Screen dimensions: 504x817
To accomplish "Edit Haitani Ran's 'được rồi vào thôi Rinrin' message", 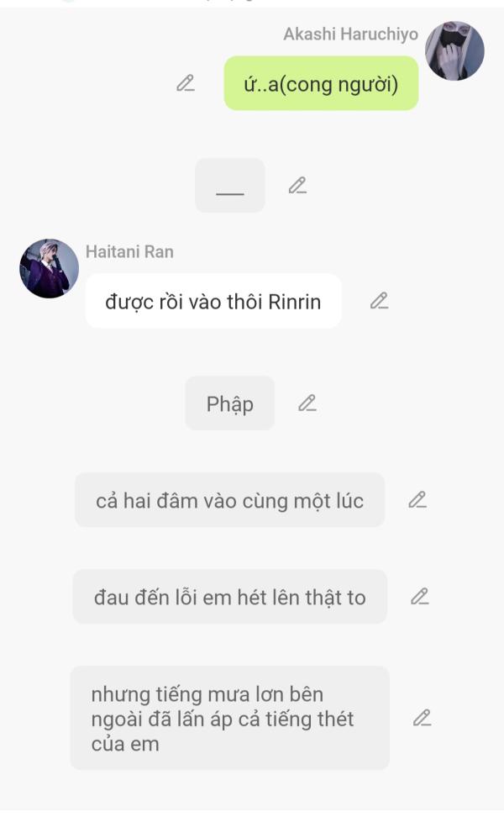I will [380, 301].
